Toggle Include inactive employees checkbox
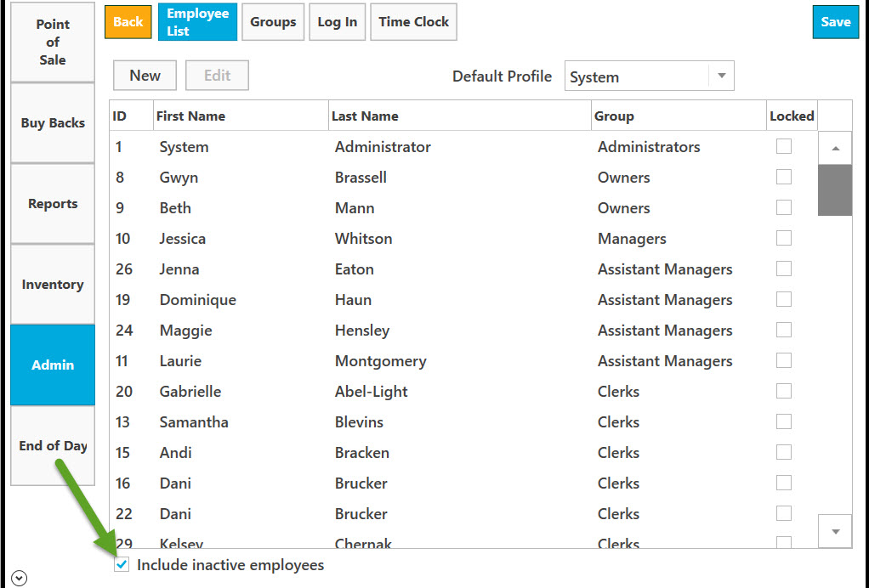The height and width of the screenshot is (588, 869). pyautogui.click(x=122, y=565)
